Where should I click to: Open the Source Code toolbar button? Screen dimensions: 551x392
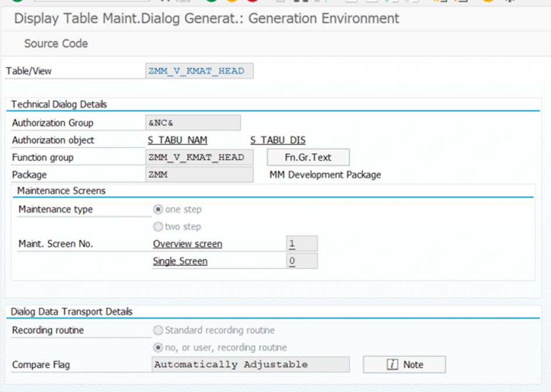click(x=56, y=44)
